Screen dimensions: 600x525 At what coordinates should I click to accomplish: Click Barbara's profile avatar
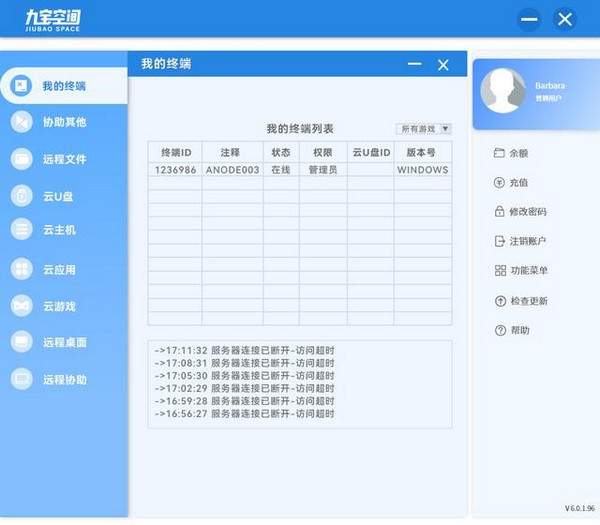point(503,92)
